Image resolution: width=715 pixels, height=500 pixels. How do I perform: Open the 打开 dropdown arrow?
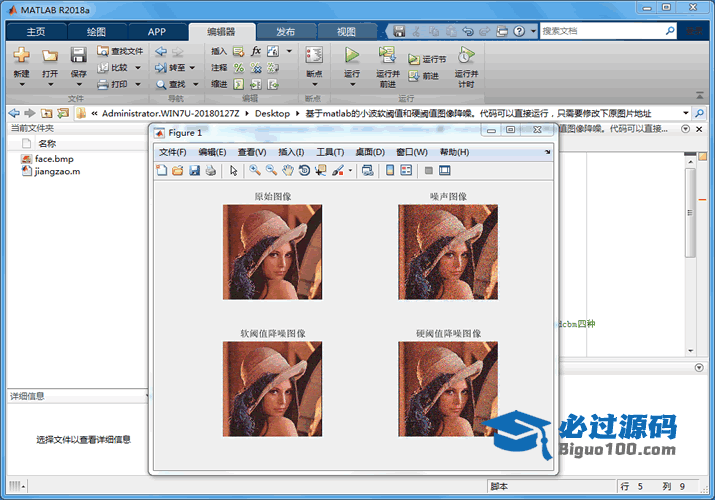50,84
